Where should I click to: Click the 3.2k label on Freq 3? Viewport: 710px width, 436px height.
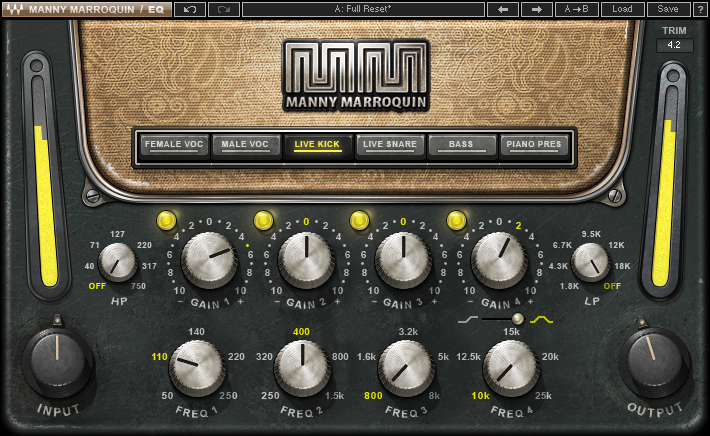pyautogui.click(x=408, y=331)
